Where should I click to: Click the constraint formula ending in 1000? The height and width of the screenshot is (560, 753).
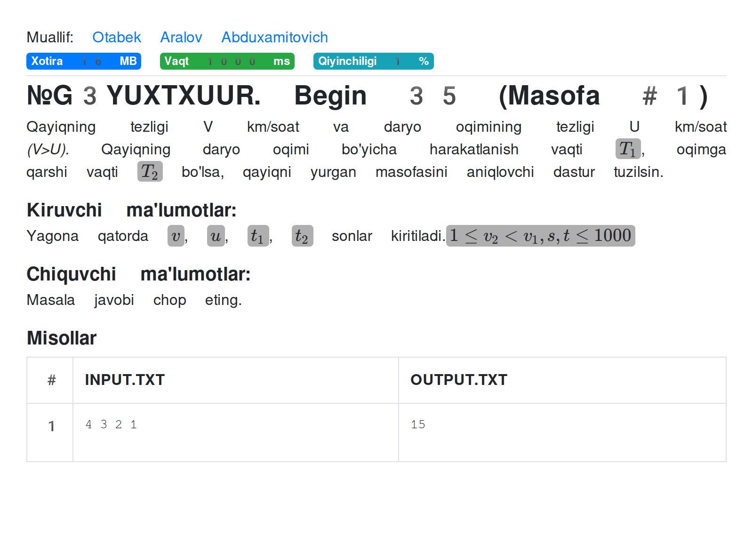click(540, 236)
